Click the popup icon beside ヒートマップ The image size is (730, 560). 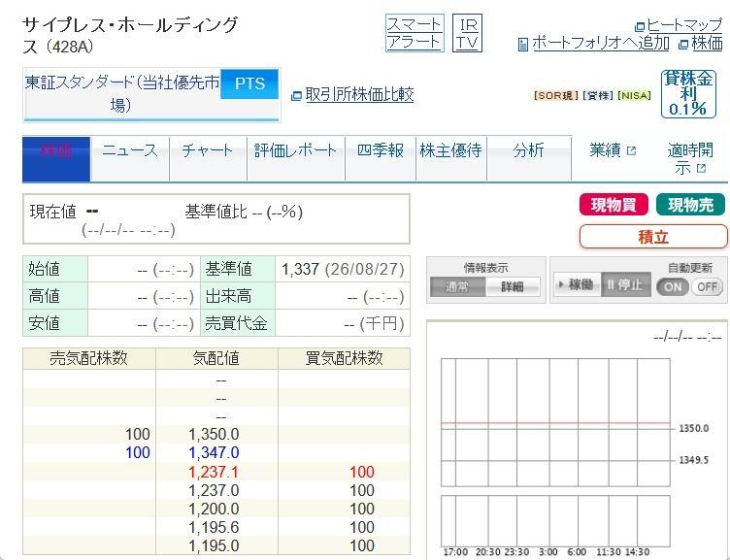(x=640, y=26)
